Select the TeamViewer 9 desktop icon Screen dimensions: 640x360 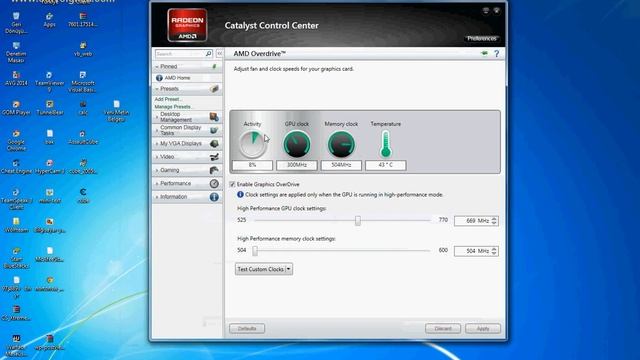[x=49, y=82]
